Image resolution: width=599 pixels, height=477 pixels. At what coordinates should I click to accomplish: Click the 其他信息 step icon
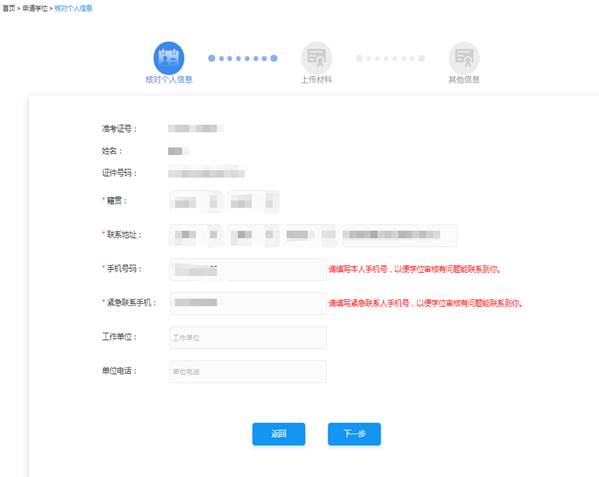coord(464,58)
